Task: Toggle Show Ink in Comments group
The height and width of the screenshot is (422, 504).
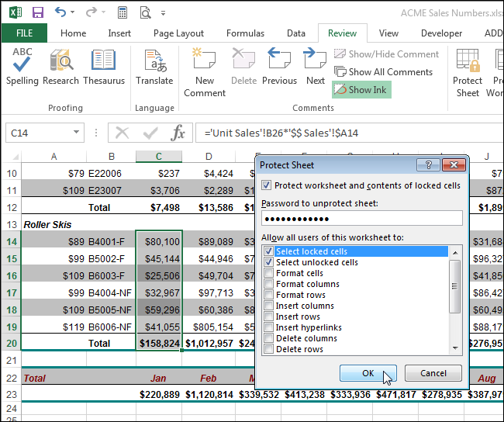Action: pyautogui.click(x=361, y=90)
